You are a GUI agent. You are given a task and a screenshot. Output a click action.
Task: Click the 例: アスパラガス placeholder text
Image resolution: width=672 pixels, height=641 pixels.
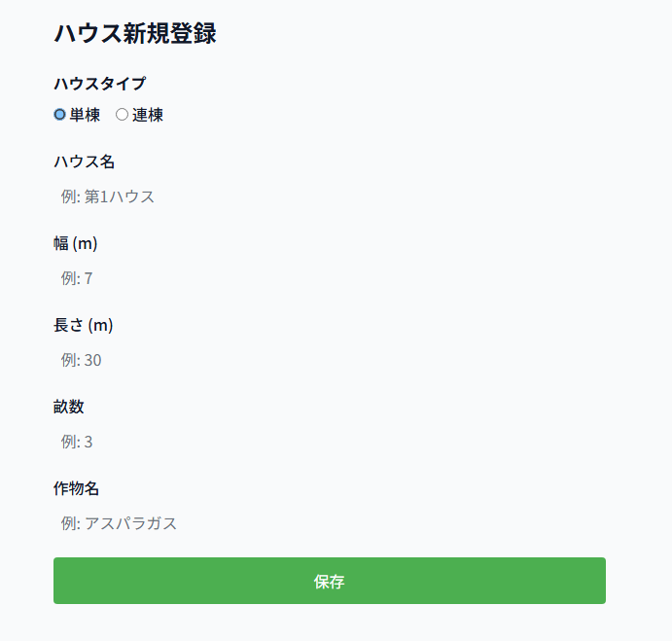tap(120, 523)
